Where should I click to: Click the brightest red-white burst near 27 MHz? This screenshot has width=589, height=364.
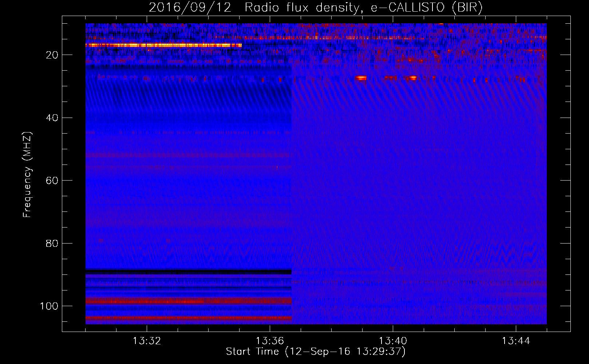[x=361, y=78]
